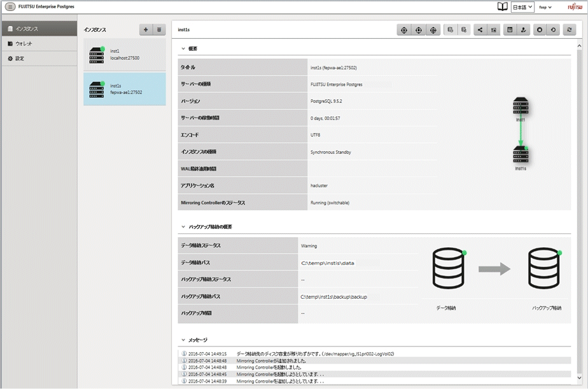
Task: Click the refresh two-arrow icon
Action: pos(570,30)
